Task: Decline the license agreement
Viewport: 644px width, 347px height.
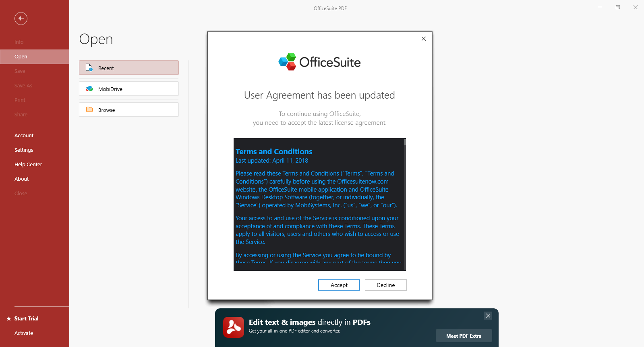Action: pyautogui.click(x=386, y=285)
